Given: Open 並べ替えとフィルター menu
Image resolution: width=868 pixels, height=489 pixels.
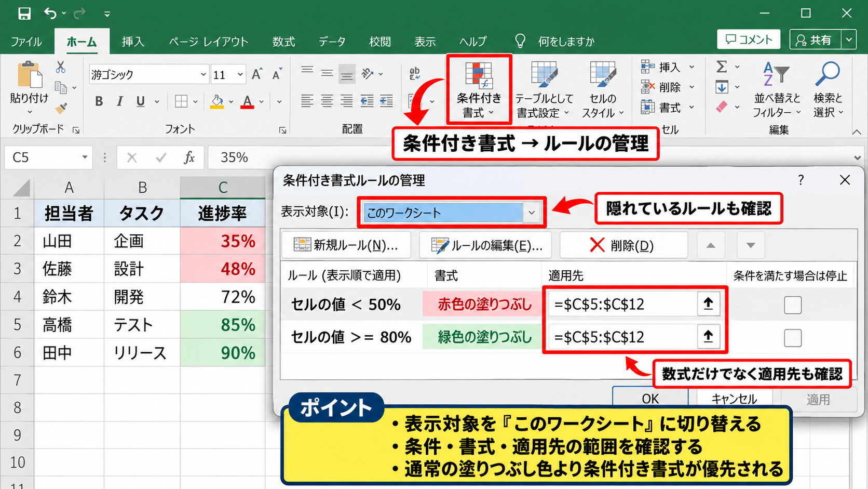Looking at the screenshot, I should 777,89.
